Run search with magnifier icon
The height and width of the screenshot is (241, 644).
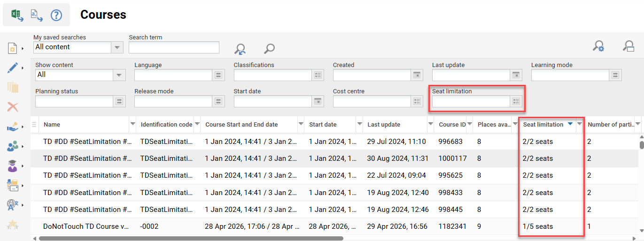click(269, 48)
